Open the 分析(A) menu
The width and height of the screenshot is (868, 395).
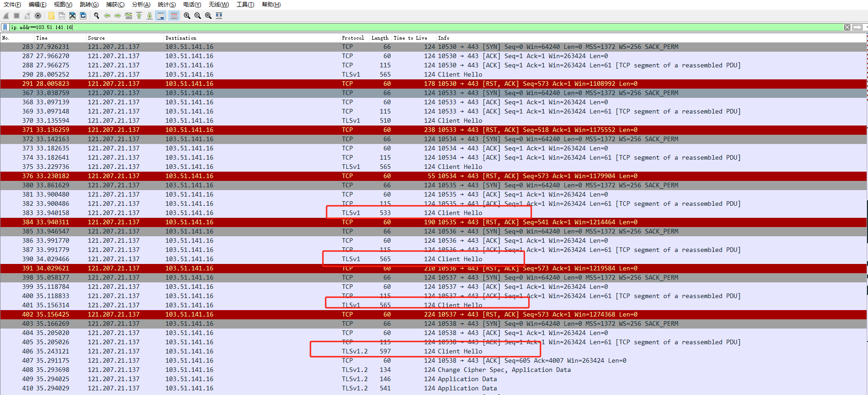[141, 5]
